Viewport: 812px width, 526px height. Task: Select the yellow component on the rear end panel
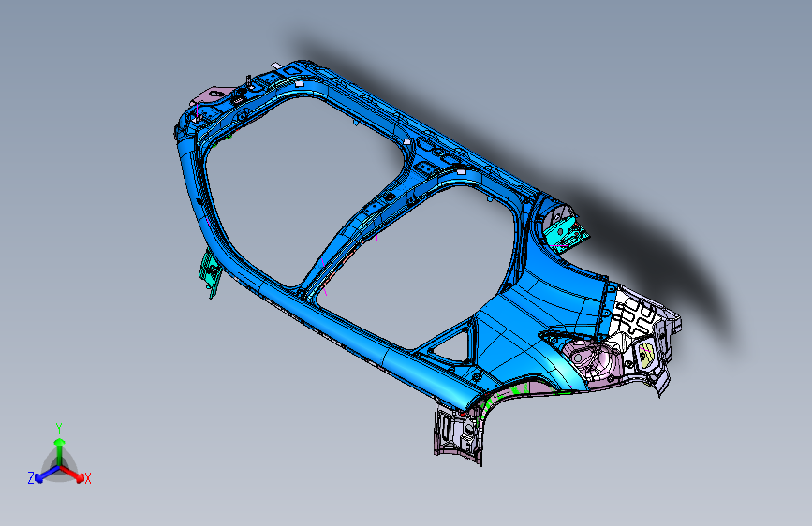646,355
